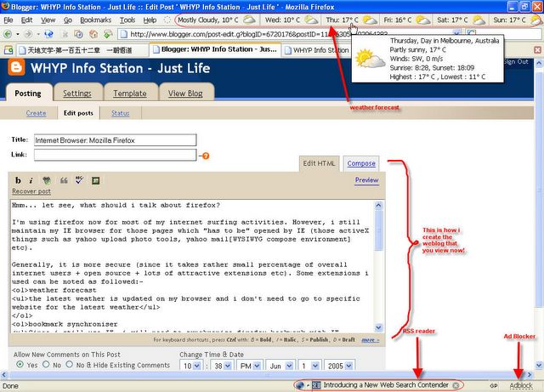The width and height of the screenshot is (544, 392).
Task: Open the month dropdown showing Jun
Action: click(x=280, y=366)
